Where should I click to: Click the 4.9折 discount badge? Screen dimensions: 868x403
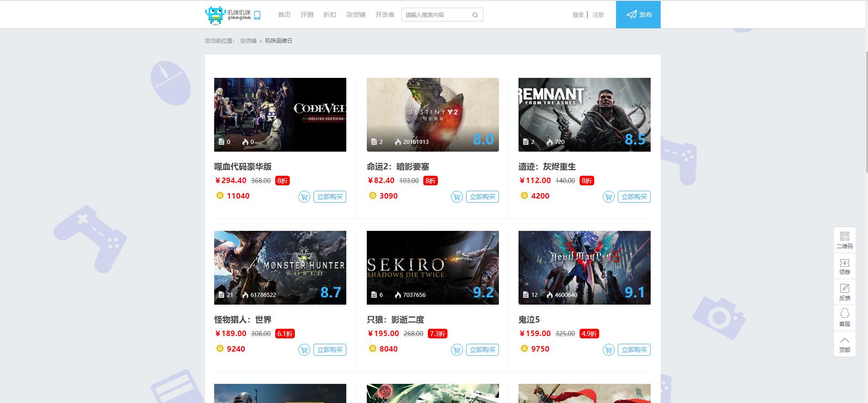(589, 334)
